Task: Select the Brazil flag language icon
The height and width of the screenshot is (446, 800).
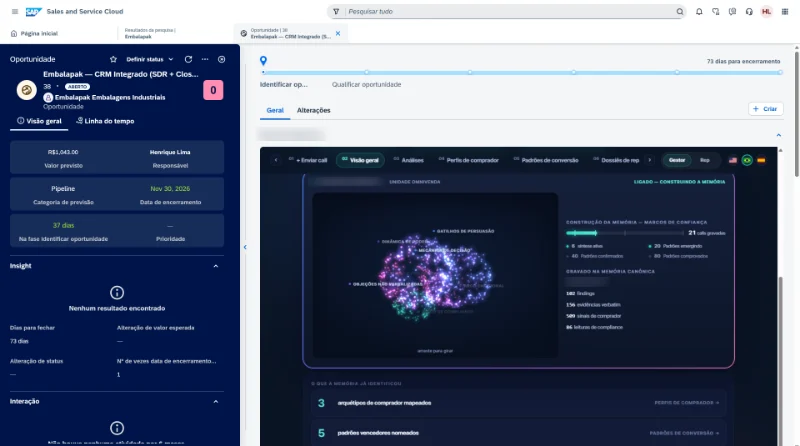Action: click(747, 160)
